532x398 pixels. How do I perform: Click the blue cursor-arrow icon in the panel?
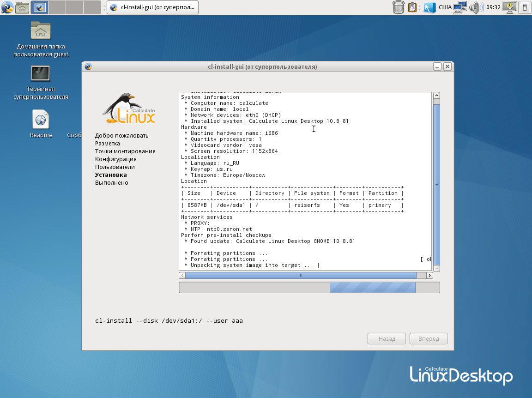click(429, 7)
